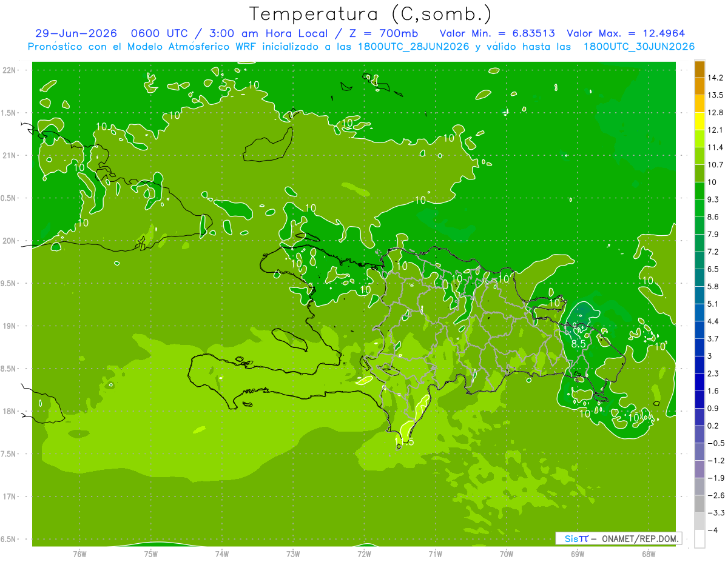Pick the blue swatch between 3.7 and 4.4
This screenshot has width=728, height=562.
[699, 330]
